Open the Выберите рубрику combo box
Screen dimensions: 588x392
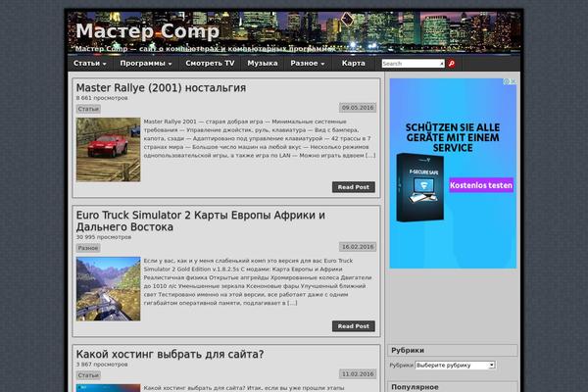coord(456,365)
